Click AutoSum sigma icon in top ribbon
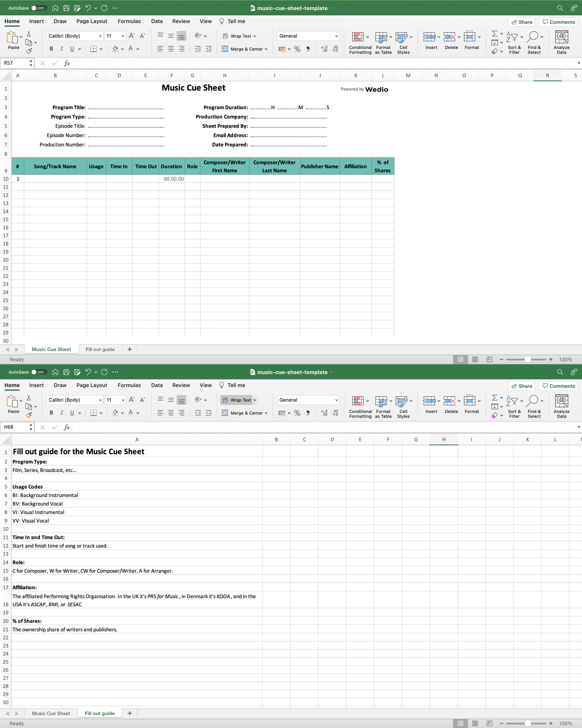The image size is (582, 728). click(495, 33)
